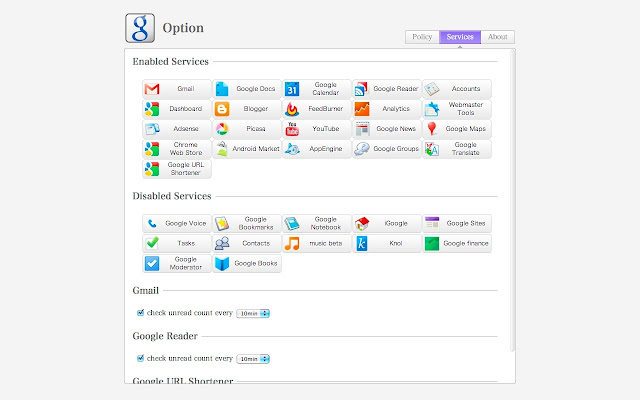Click the Google Books icon

click(222, 264)
